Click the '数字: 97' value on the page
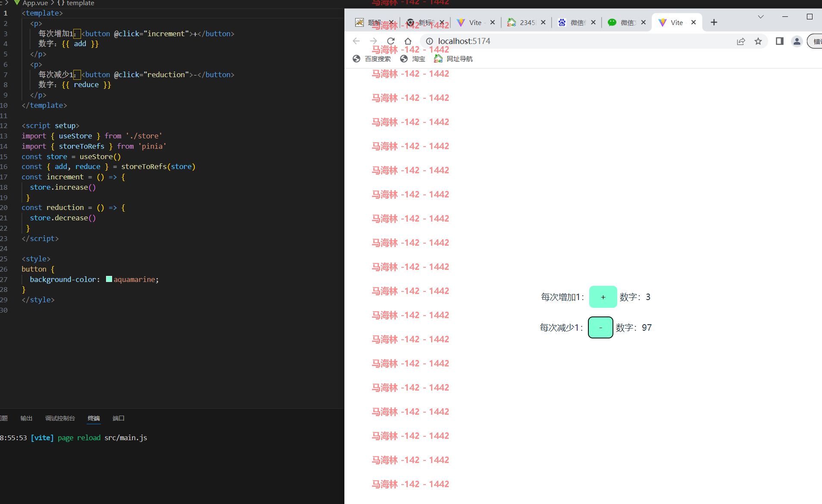This screenshot has width=822, height=504. click(634, 328)
